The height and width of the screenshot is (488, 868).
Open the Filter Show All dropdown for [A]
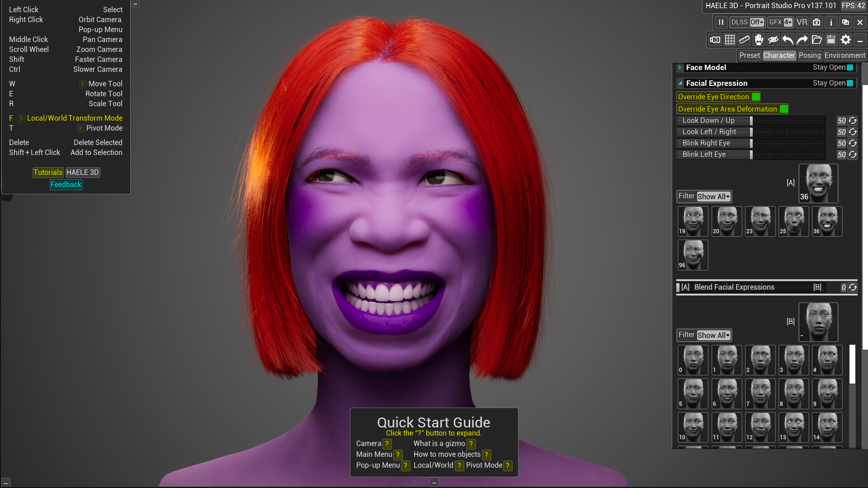coord(713,197)
